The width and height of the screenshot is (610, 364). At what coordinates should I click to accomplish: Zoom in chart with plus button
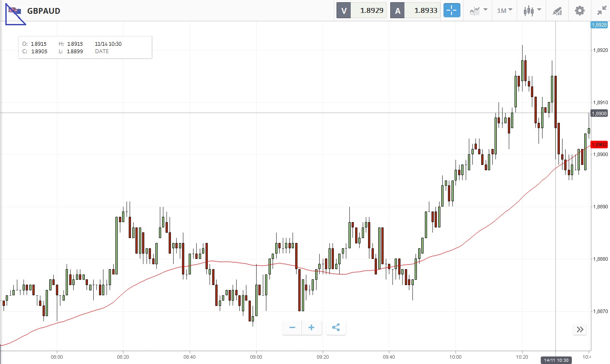click(x=312, y=328)
